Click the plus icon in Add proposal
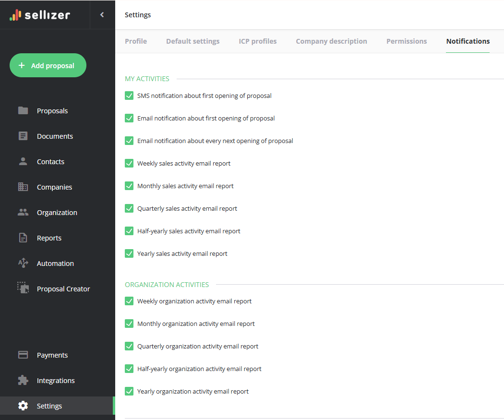 tap(22, 66)
